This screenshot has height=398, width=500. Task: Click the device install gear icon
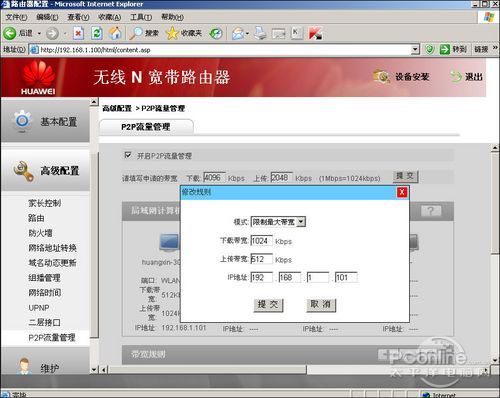381,76
